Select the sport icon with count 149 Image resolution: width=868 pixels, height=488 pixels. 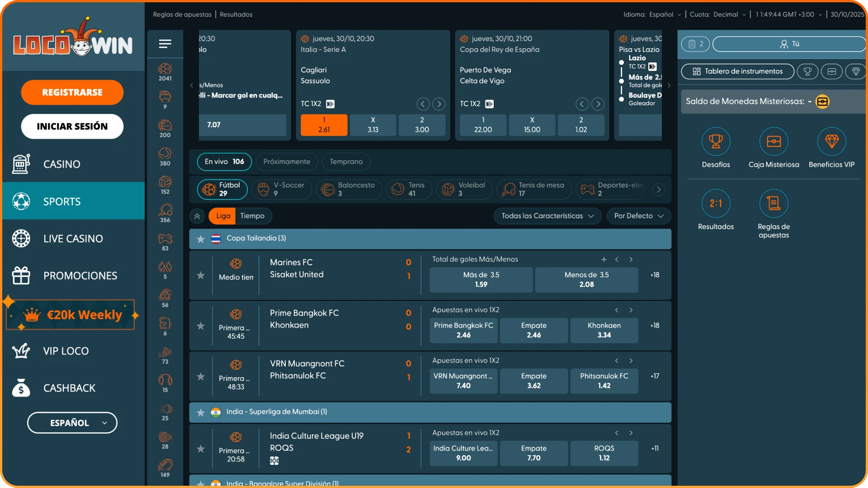pyautogui.click(x=165, y=469)
